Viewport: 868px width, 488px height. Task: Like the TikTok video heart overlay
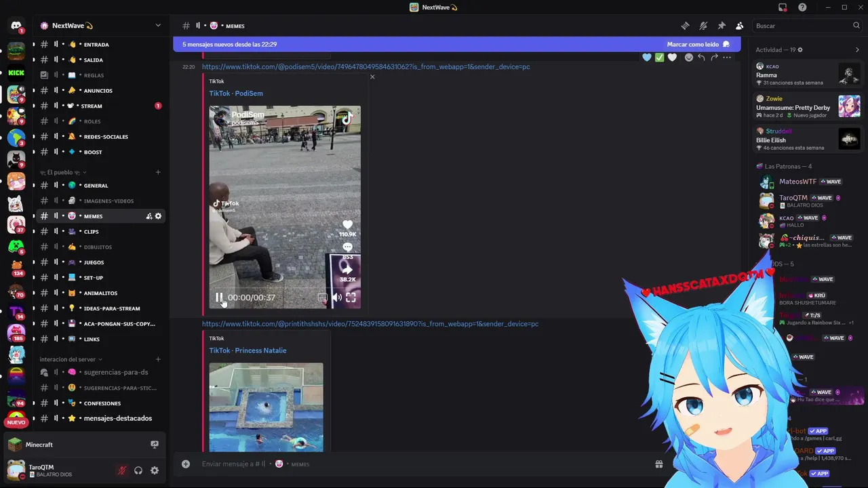[x=347, y=224]
